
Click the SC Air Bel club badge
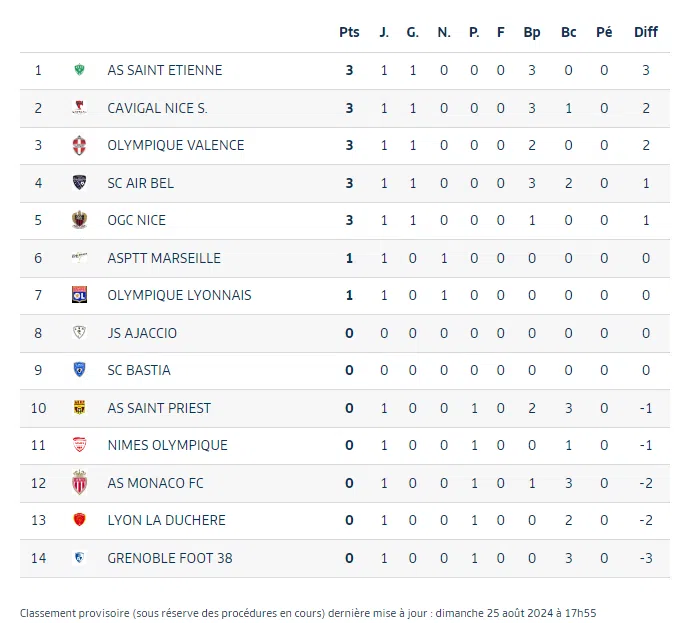tap(79, 183)
